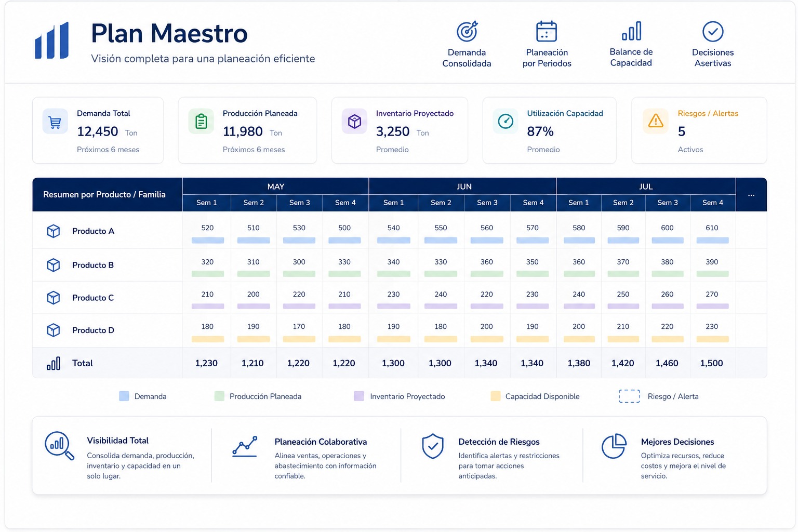This screenshot has height=532, width=798.
Task: Click the Planeación por Periodos calendar icon
Action: click(547, 31)
